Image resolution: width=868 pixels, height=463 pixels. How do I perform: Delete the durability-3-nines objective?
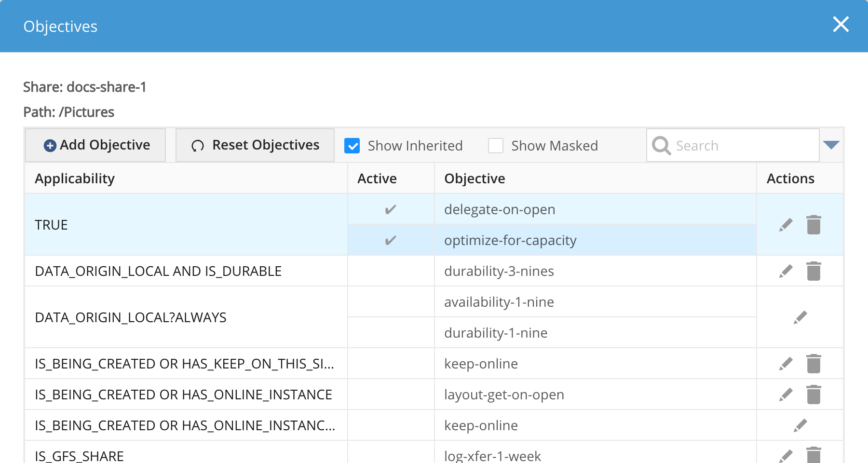(x=814, y=271)
